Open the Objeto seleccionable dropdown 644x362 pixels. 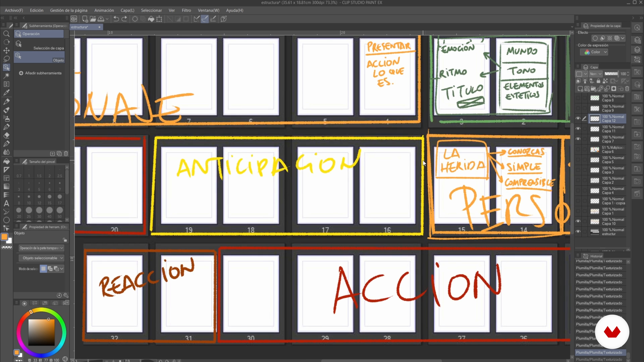(x=42, y=258)
